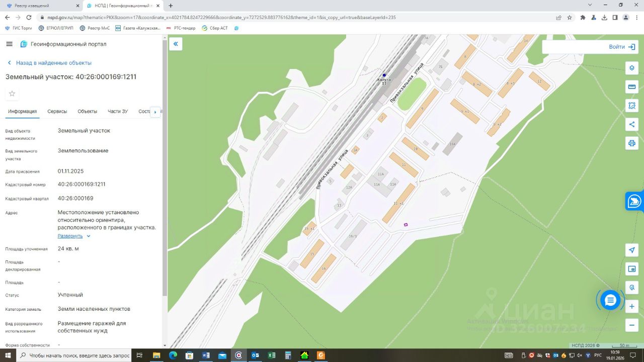Open the Реестр МиС bookmark
The image size is (644, 362).
click(95, 28)
